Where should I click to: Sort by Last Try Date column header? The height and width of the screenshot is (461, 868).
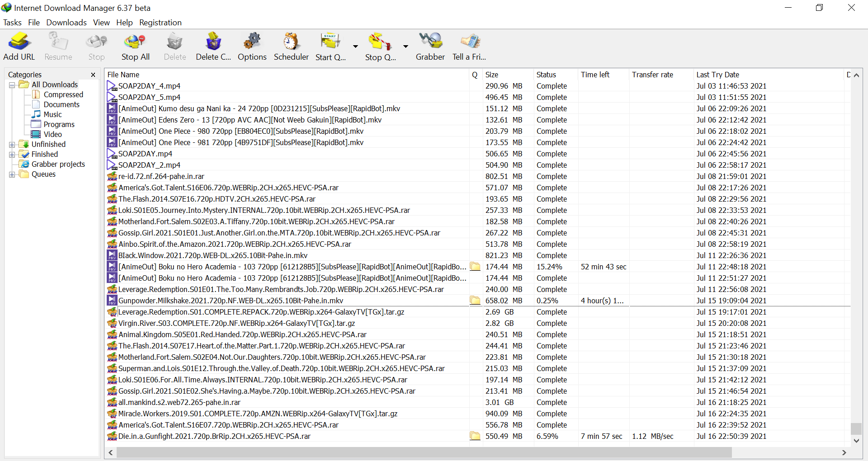[769, 75]
